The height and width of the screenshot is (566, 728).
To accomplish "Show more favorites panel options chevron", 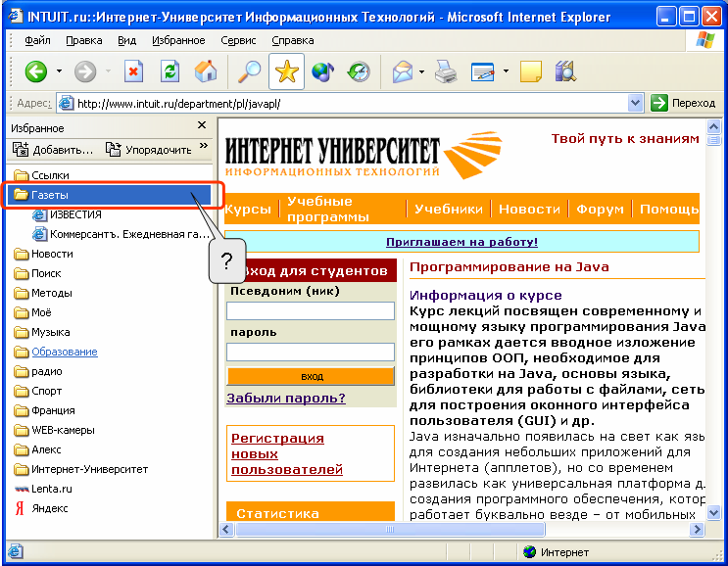I will [x=204, y=146].
